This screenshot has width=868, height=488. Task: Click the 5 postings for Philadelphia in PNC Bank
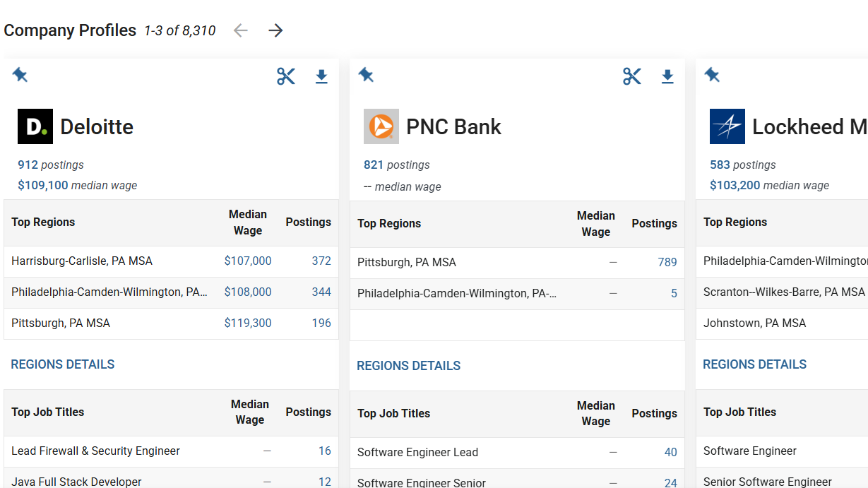pos(674,293)
